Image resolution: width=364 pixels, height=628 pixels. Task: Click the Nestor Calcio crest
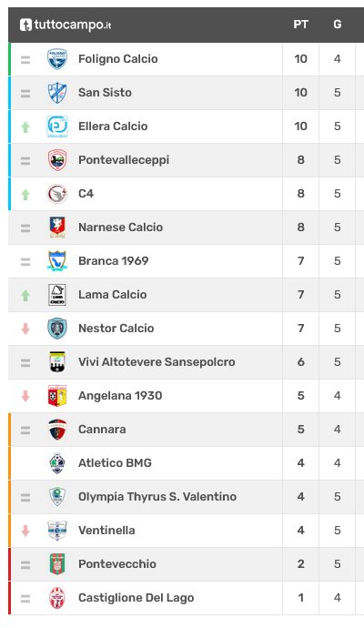pyautogui.click(x=57, y=328)
